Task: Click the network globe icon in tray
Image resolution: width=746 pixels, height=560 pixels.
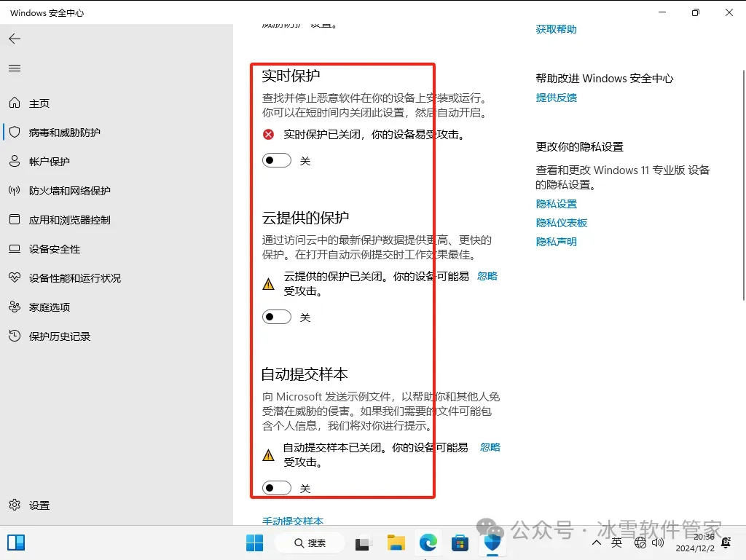Action: (640, 543)
